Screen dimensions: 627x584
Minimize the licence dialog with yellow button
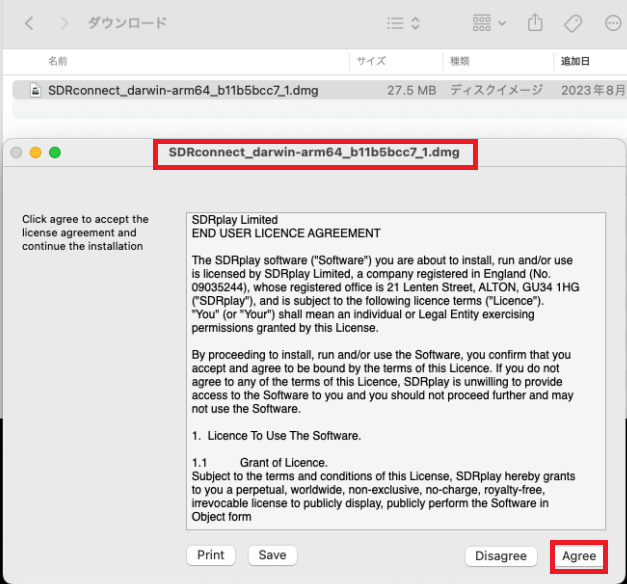click(36, 152)
